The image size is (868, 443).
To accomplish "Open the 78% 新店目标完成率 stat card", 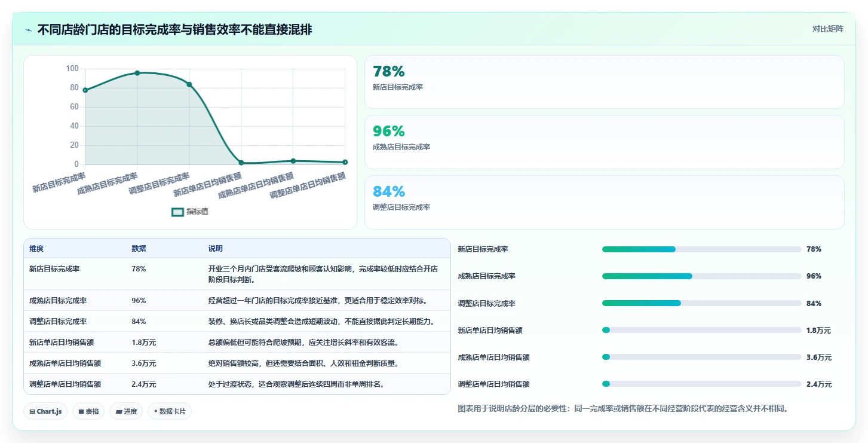I will (605, 82).
